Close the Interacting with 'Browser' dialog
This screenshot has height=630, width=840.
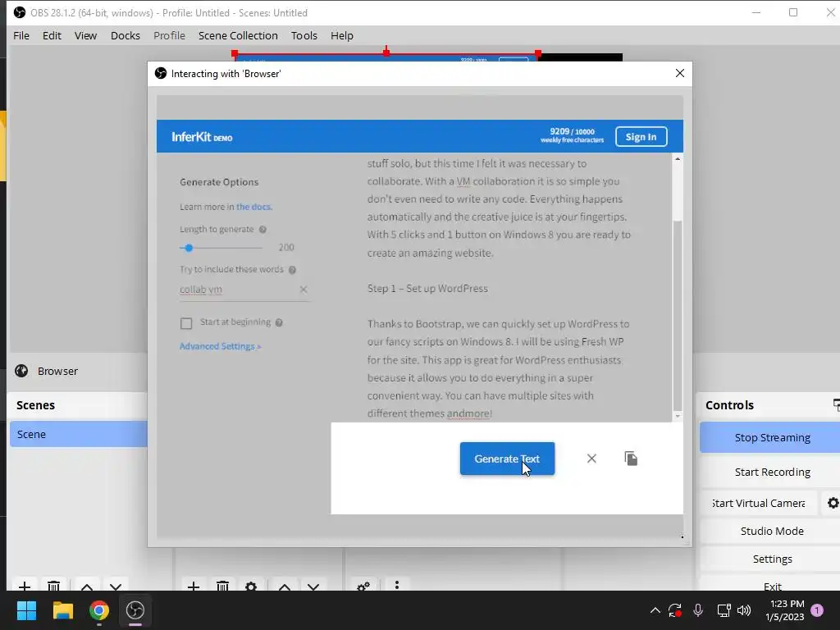(x=680, y=73)
